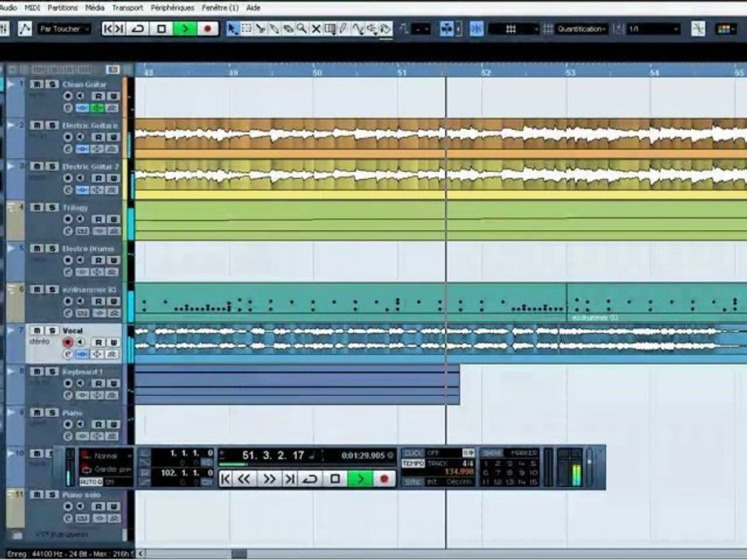This screenshot has width=747, height=560.
Task: Click bar 50 on the timeline ruler
Action: point(317,73)
